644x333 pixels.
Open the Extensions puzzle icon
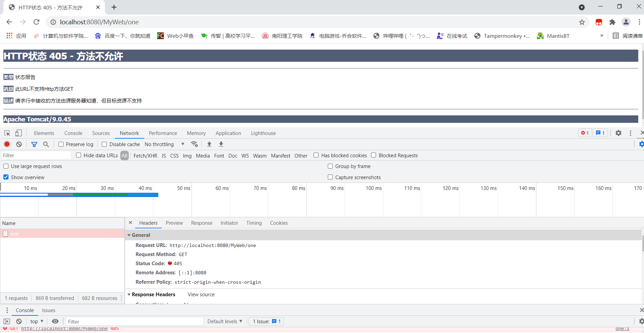point(612,22)
